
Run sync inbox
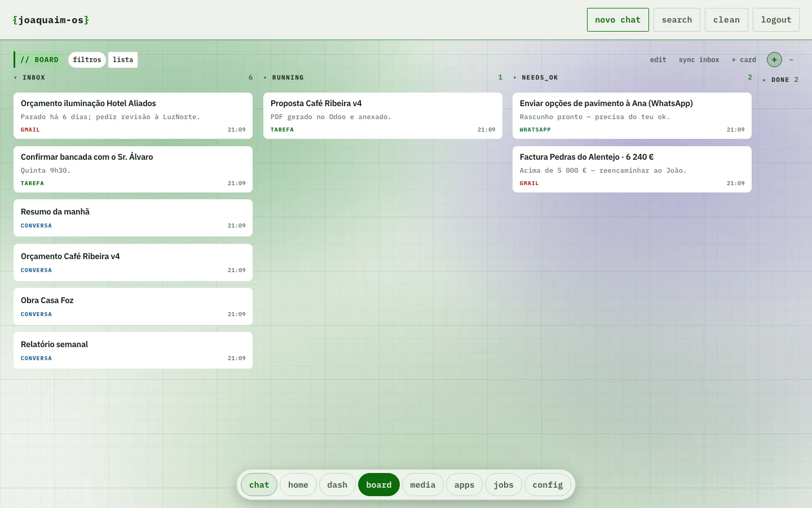[699, 60]
